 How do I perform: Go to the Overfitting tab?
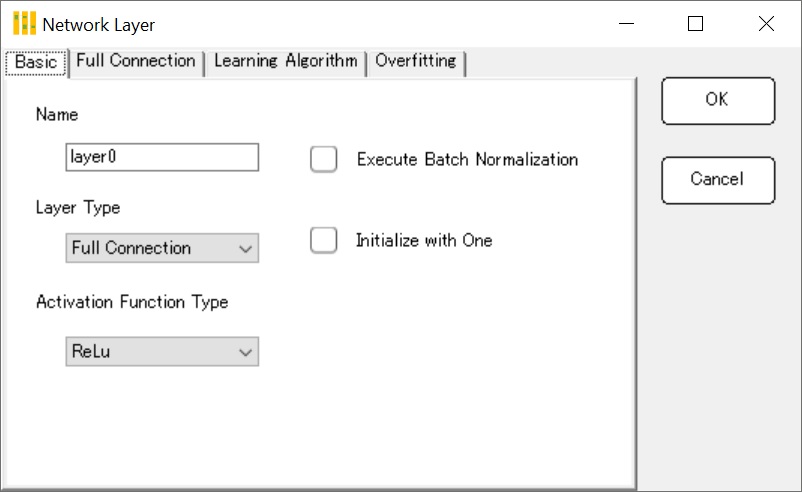416,61
